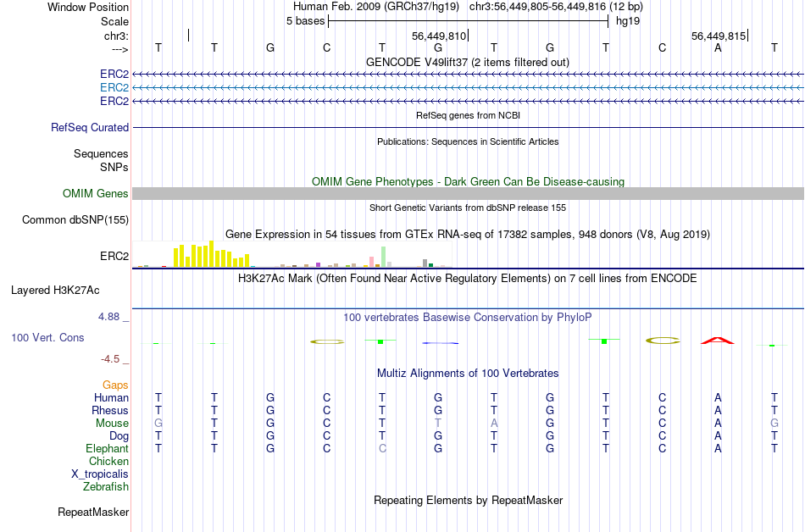805x532 pixels.
Task: Select the Human species row label
Action: [111, 397]
